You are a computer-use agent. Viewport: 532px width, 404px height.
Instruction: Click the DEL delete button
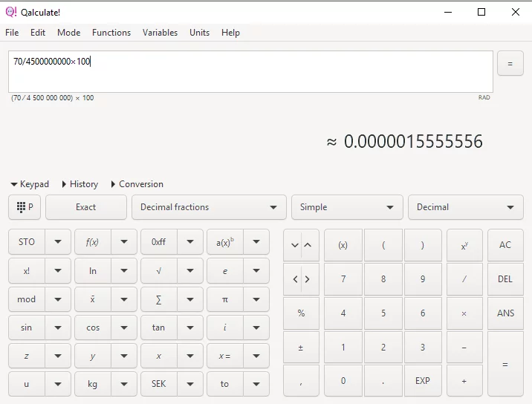pyautogui.click(x=505, y=279)
